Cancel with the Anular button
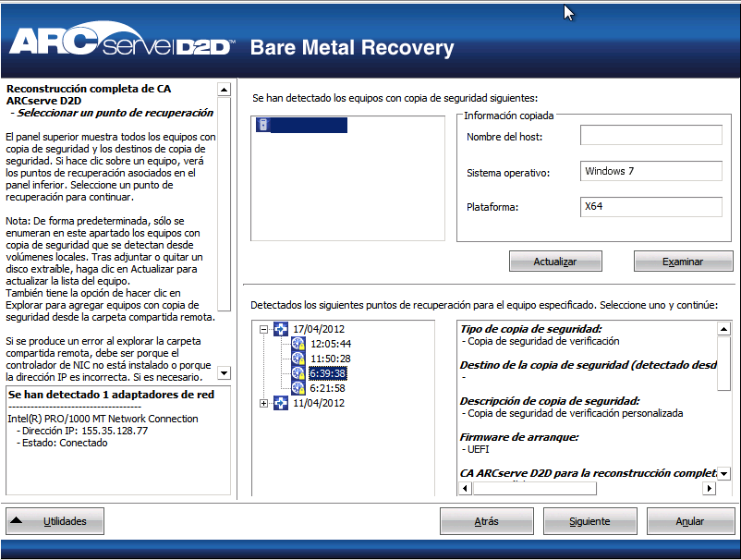This screenshot has height=560, width=741. coord(690,521)
